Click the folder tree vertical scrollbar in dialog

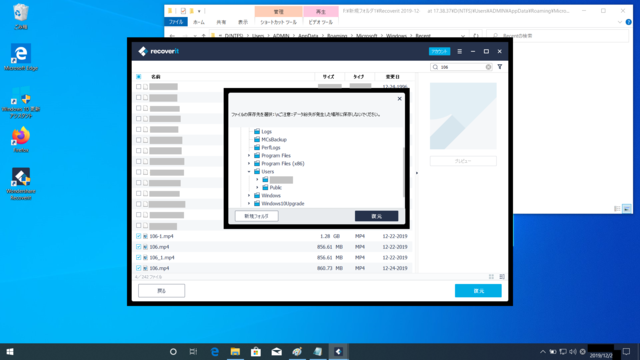(x=403, y=171)
